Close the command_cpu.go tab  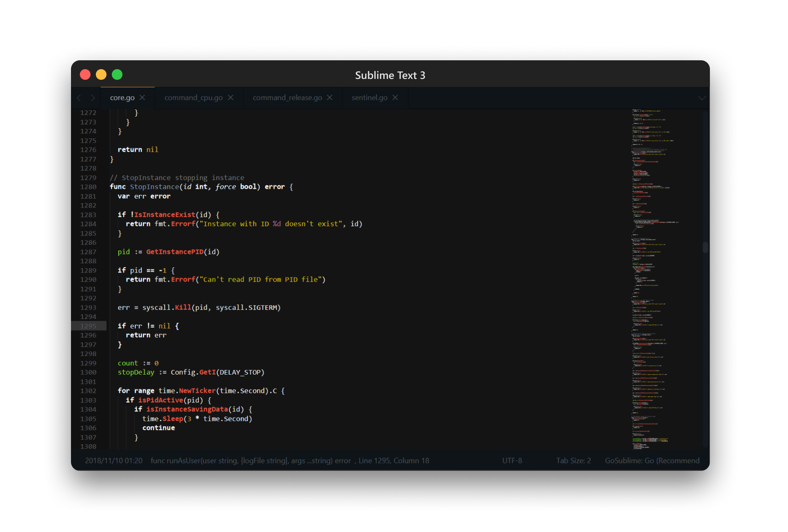pyautogui.click(x=231, y=98)
